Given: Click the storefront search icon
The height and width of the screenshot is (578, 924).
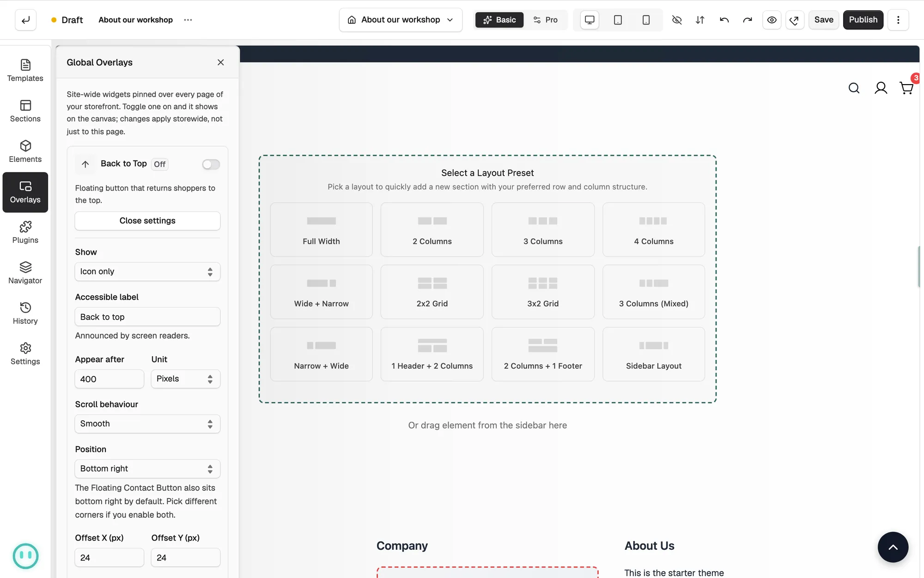Looking at the screenshot, I should pyautogui.click(x=854, y=88).
